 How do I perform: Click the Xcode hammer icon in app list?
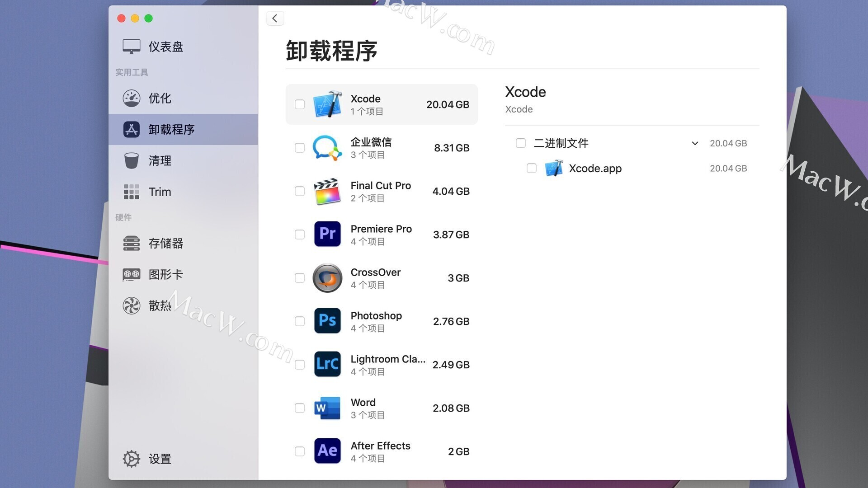click(327, 104)
